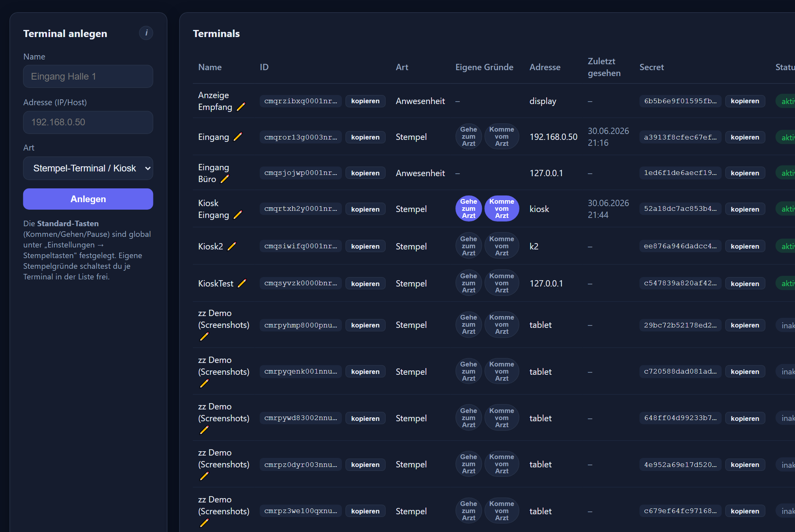This screenshot has width=795, height=532.
Task: Enable Gehe zum Arzt for Kiosk2
Action: (468, 246)
